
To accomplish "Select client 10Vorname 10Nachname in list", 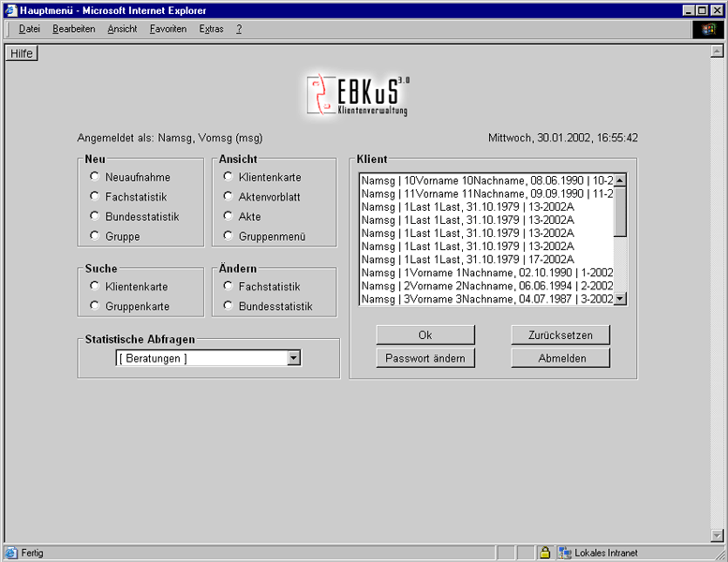I will pyautogui.click(x=487, y=181).
